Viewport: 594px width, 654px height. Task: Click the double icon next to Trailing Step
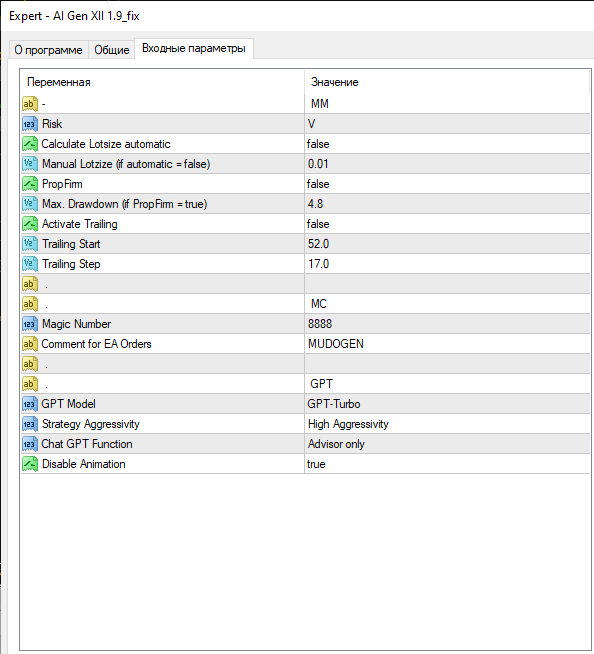click(30, 264)
